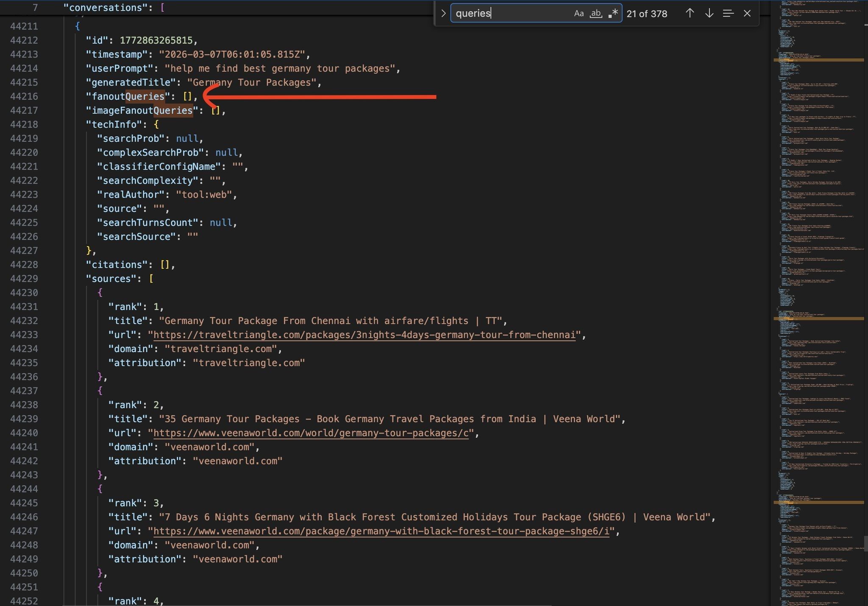Click Find in Selection icon

(728, 14)
